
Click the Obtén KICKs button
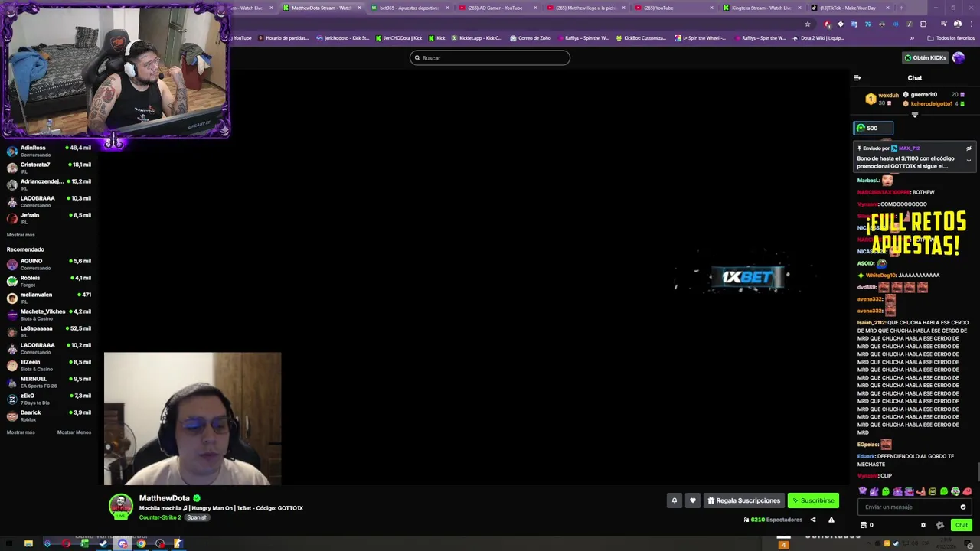[x=925, y=57]
